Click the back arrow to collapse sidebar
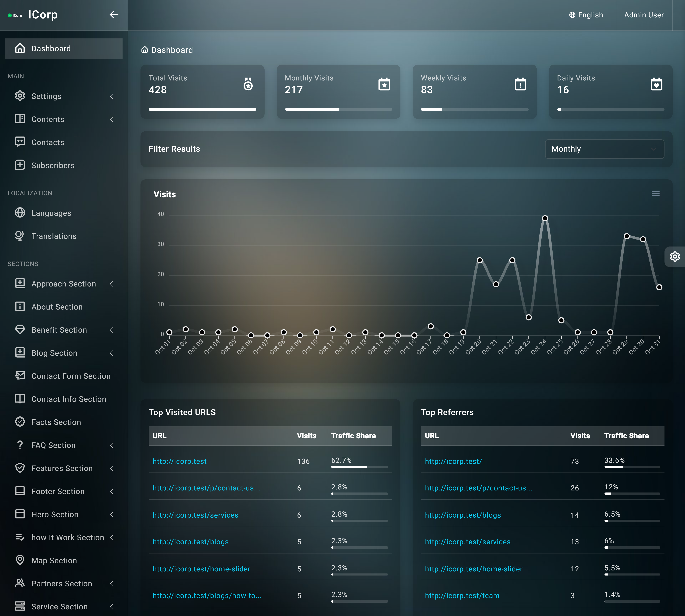The width and height of the screenshot is (685, 616). tap(114, 15)
